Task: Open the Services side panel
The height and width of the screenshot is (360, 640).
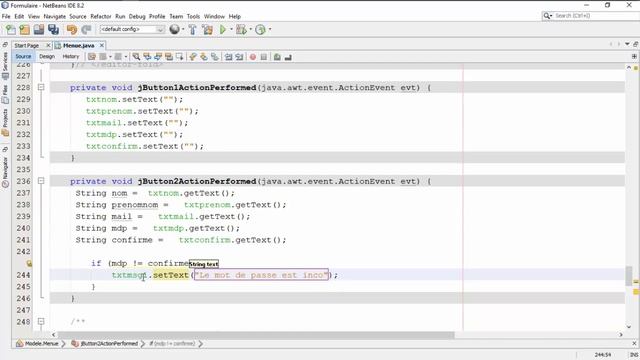Action: pos(5,65)
